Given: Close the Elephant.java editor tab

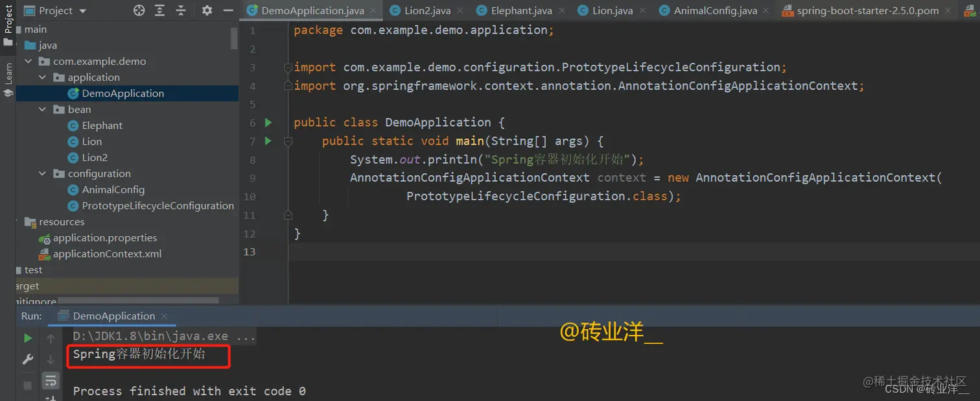Looking at the screenshot, I should pyautogui.click(x=561, y=11).
